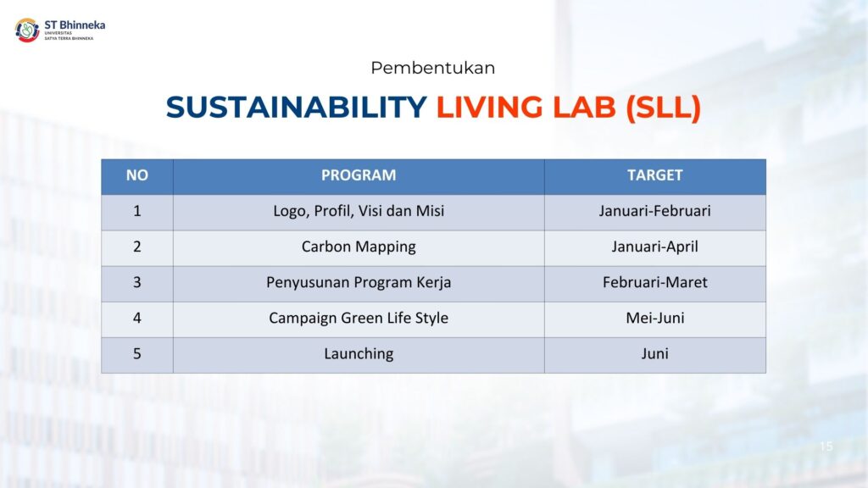
Task: Click the ST Bhinneka logo emblem
Action: pos(26,30)
